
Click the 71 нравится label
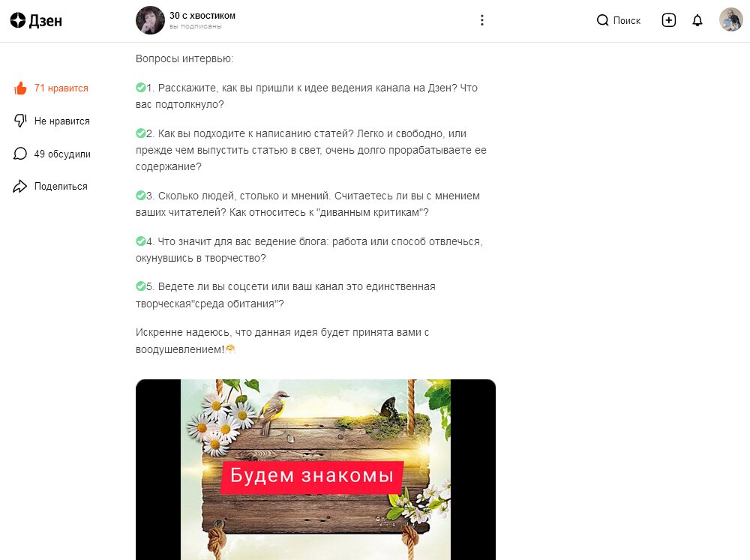click(x=61, y=88)
